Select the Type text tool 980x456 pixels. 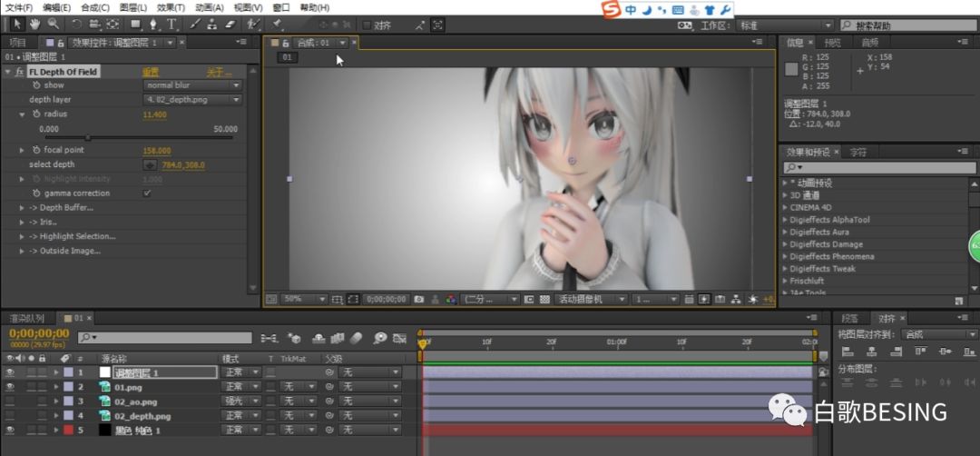[x=171, y=25]
